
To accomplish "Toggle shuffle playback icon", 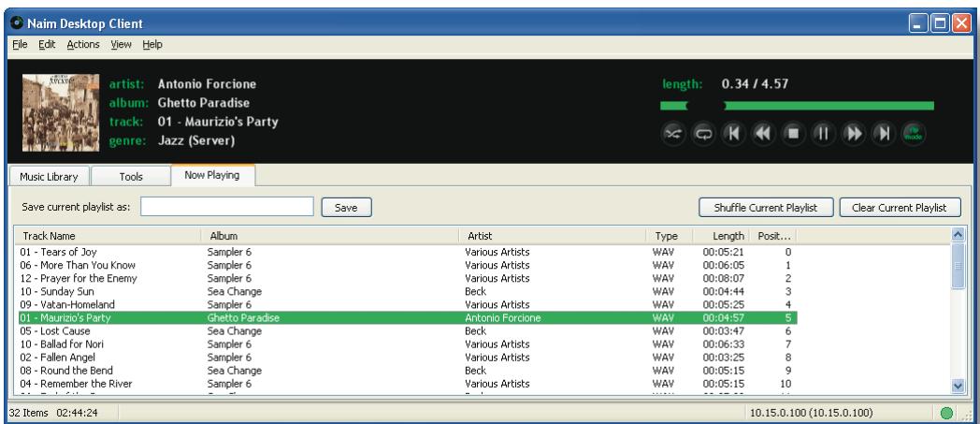I will click(673, 134).
